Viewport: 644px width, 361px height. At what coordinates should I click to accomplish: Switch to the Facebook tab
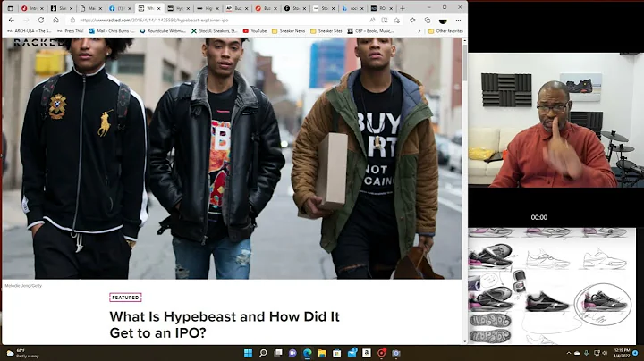[x=120, y=8]
